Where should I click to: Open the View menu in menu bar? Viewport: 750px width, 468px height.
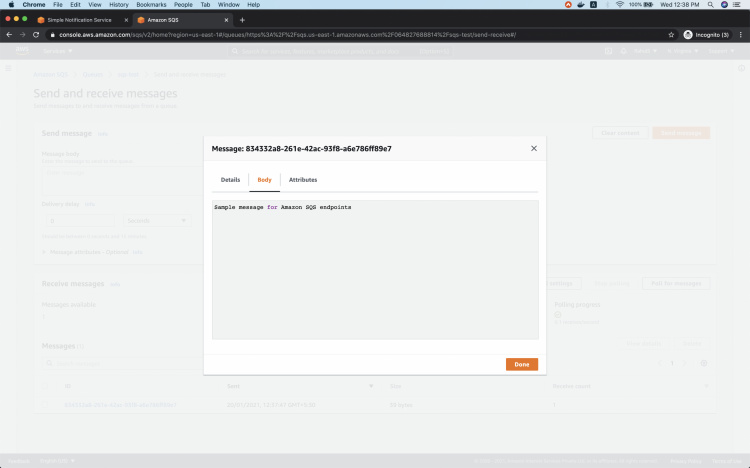91,5
